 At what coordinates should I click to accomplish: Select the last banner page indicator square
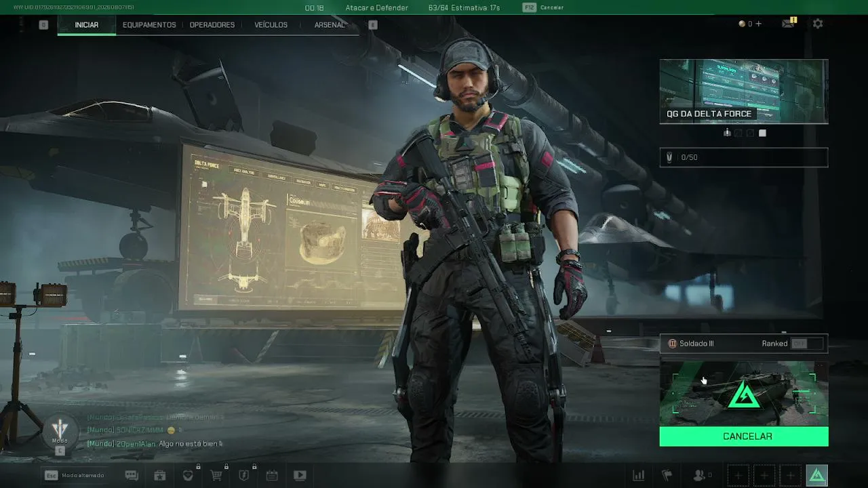[x=762, y=133]
